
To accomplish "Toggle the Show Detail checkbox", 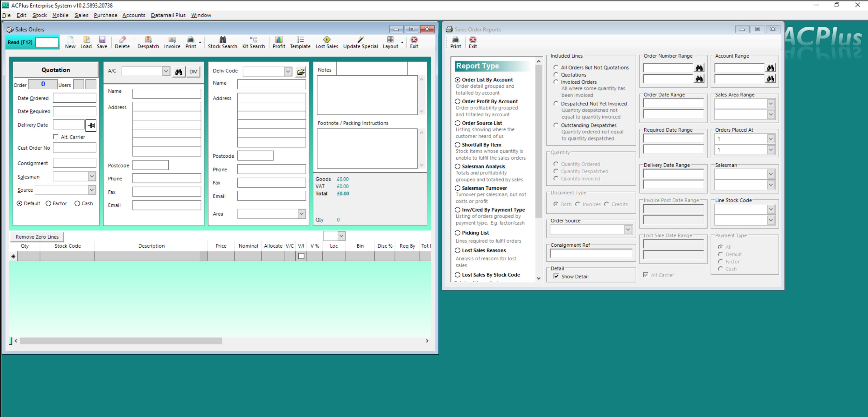I will 556,276.
